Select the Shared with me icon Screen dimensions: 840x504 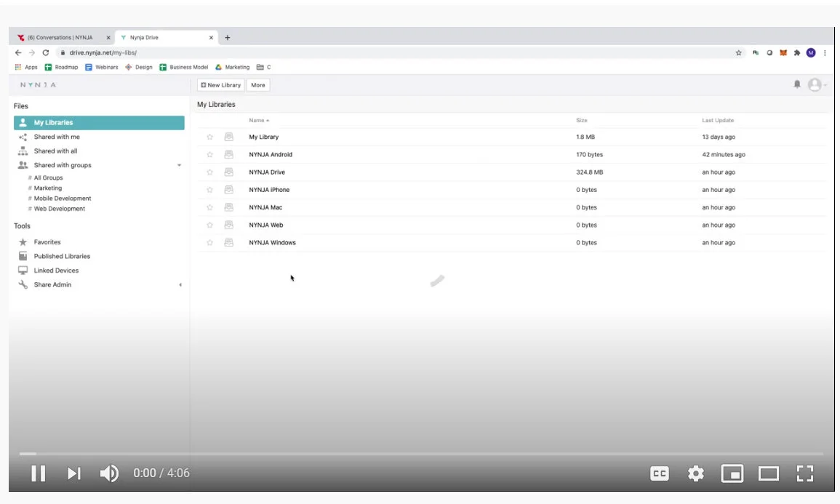click(23, 137)
